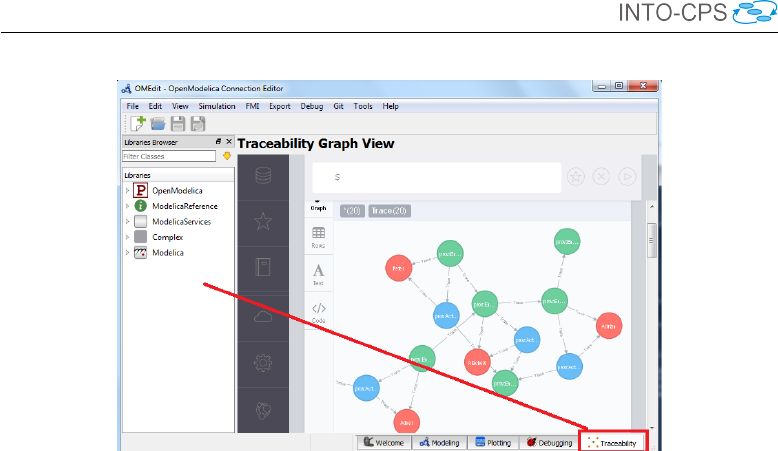778x451 pixels.
Task: Click the isolated top-right green graph node
Action: coord(567,242)
